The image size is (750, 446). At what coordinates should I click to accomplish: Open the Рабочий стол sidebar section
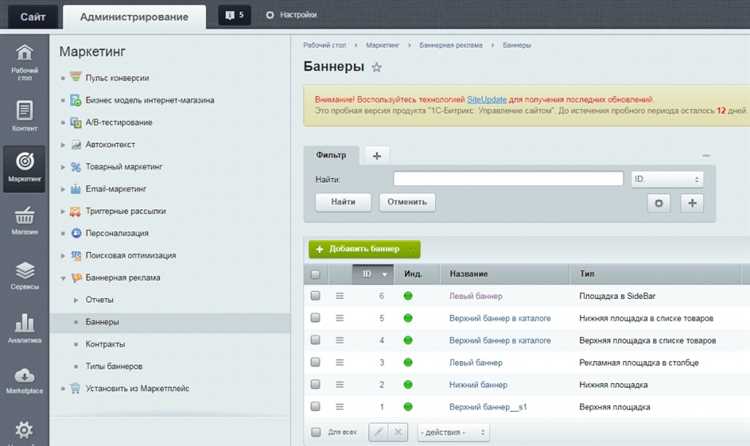pyautogui.click(x=24, y=62)
